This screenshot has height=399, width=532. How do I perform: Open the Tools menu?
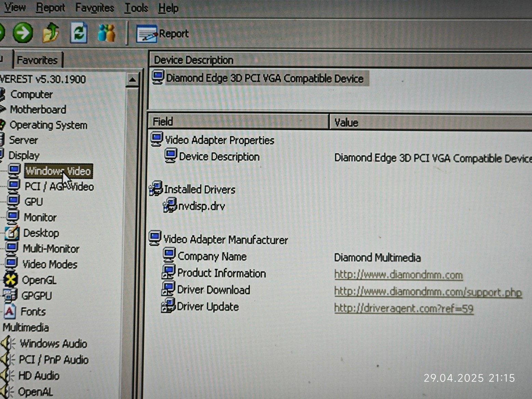tap(136, 8)
